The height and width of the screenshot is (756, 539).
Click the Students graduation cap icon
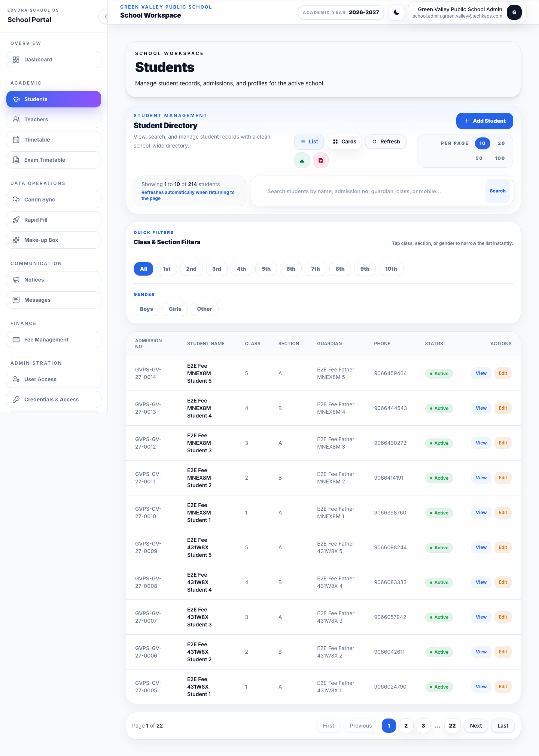click(x=16, y=99)
